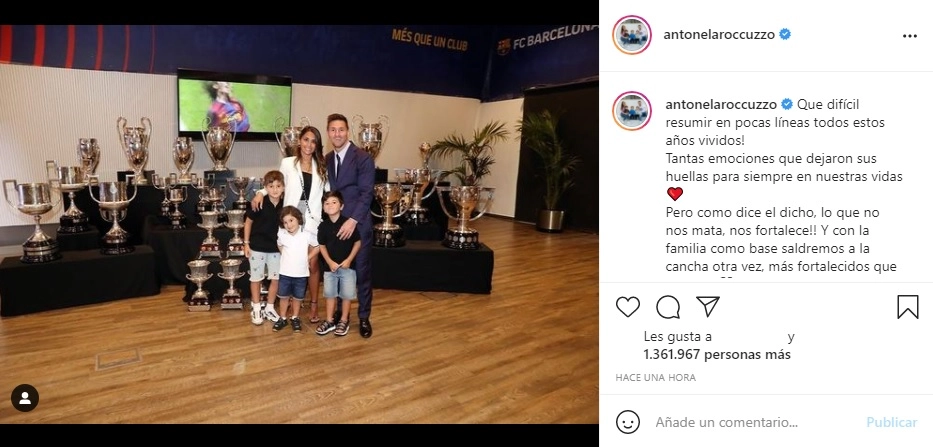Like the post with the heart icon
The height and width of the screenshot is (447, 933).
(x=628, y=307)
